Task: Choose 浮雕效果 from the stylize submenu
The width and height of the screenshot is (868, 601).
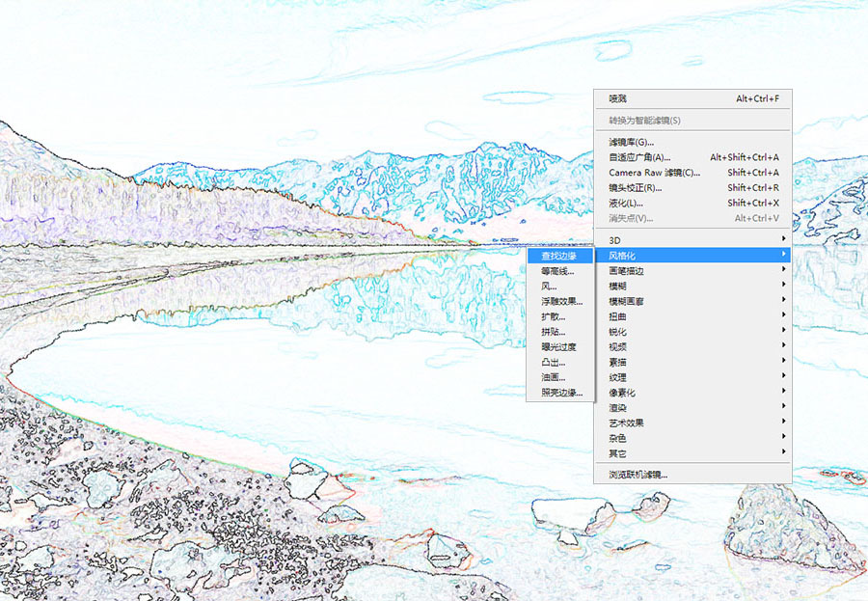Action: click(x=559, y=302)
